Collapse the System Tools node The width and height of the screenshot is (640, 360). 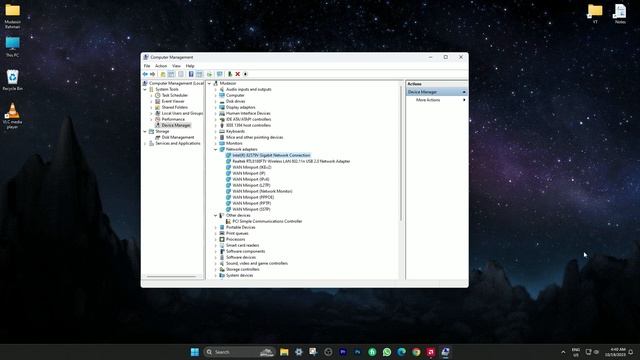145,89
